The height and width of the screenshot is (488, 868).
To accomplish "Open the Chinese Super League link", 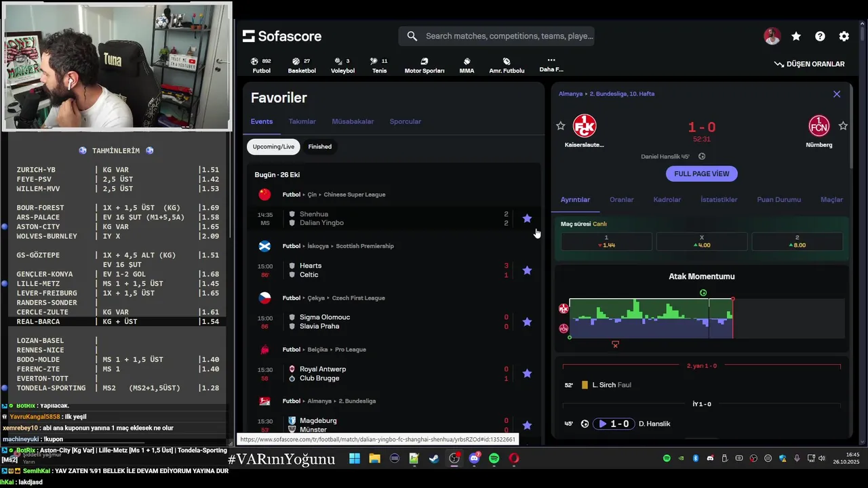I will [x=355, y=195].
